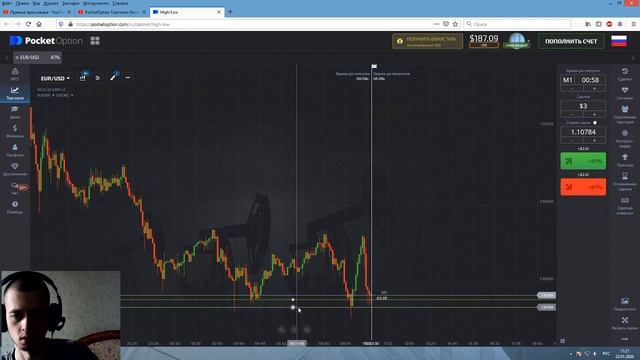The image size is (640, 360).
Task: Open the Russian flag language selector
Action: (619, 41)
